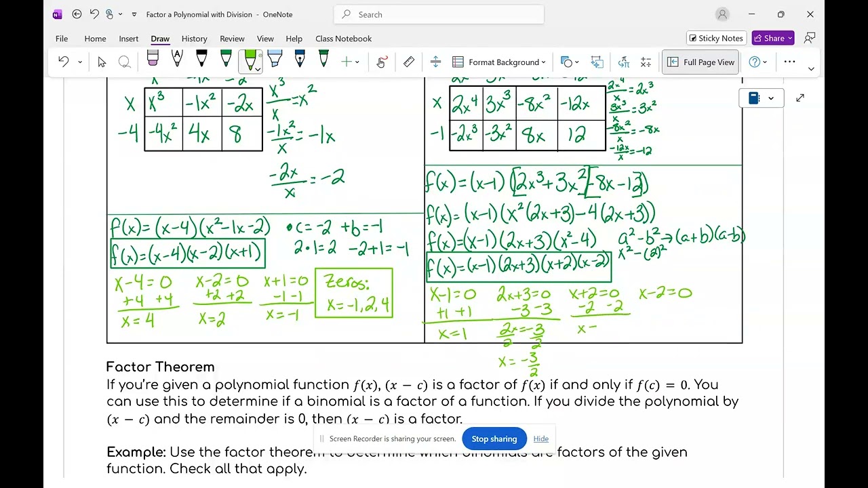
Task: Select the text pen with letter A
Action: pyautogui.click(x=177, y=60)
